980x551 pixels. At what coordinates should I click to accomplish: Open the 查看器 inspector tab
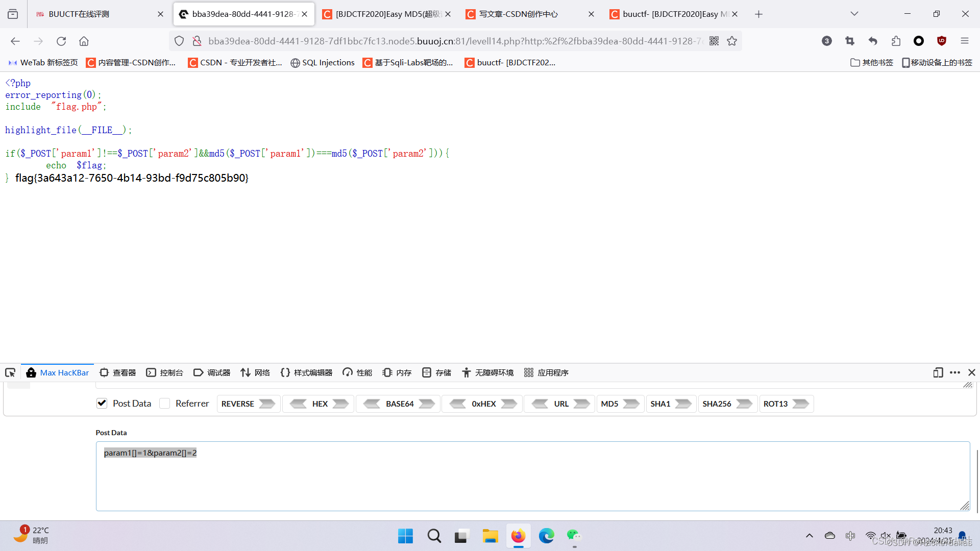pyautogui.click(x=118, y=372)
